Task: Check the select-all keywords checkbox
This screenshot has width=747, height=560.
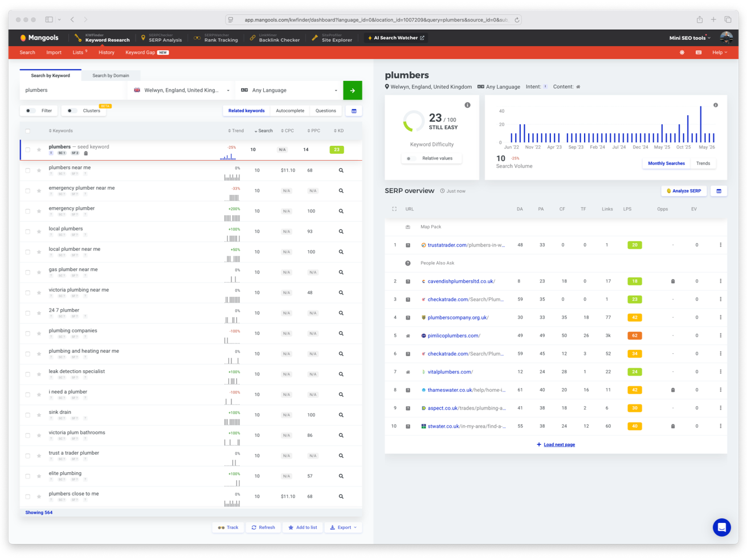Action: pos(27,131)
